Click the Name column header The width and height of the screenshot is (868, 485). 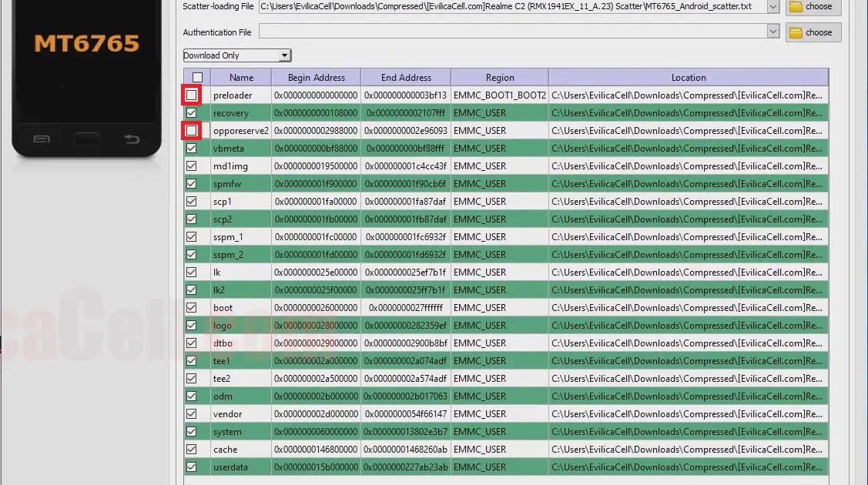click(x=241, y=77)
